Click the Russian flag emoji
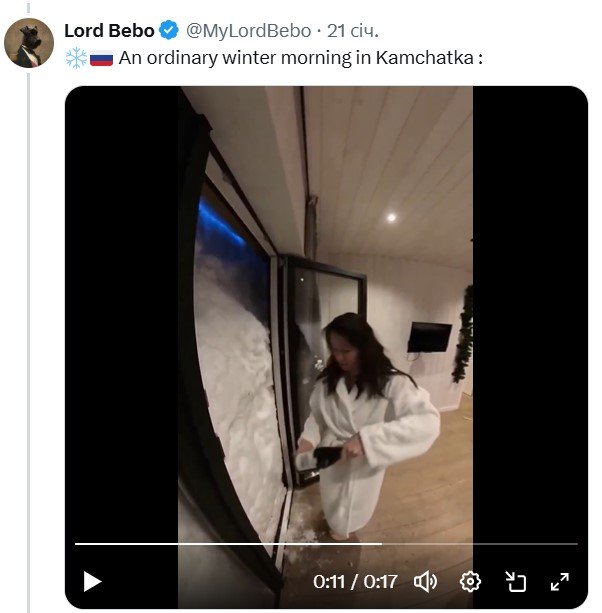602x613 pixels. click(x=102, y=58)
